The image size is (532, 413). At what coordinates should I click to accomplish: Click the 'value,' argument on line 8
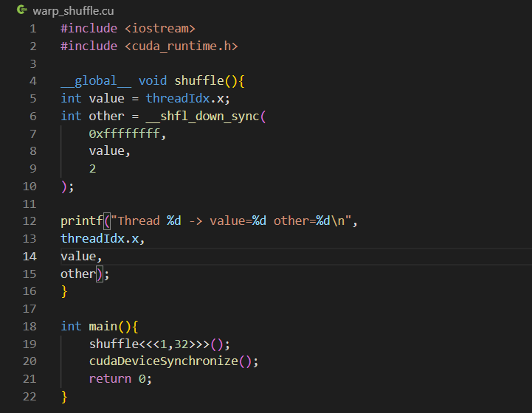tap(110, 151)
